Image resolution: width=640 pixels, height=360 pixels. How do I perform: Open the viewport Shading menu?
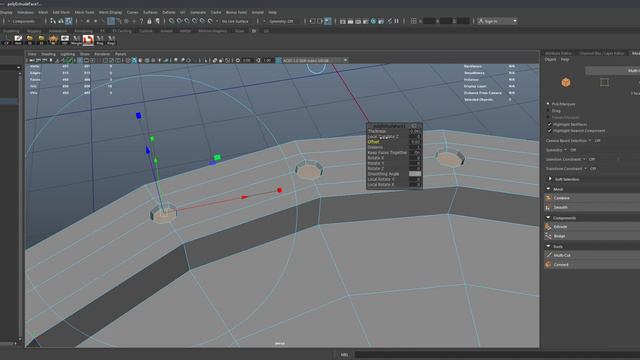pos(48,54)
